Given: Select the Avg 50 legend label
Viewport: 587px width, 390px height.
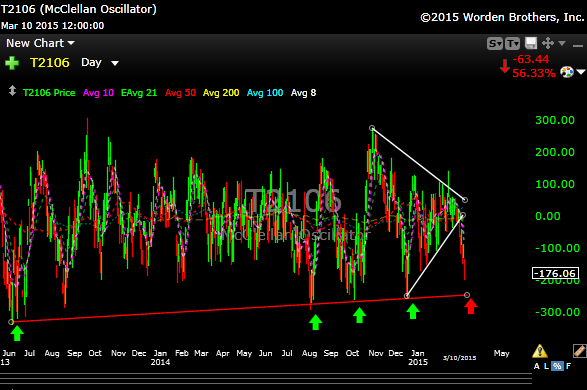Looking at the screenshot, I should (180, 93).
